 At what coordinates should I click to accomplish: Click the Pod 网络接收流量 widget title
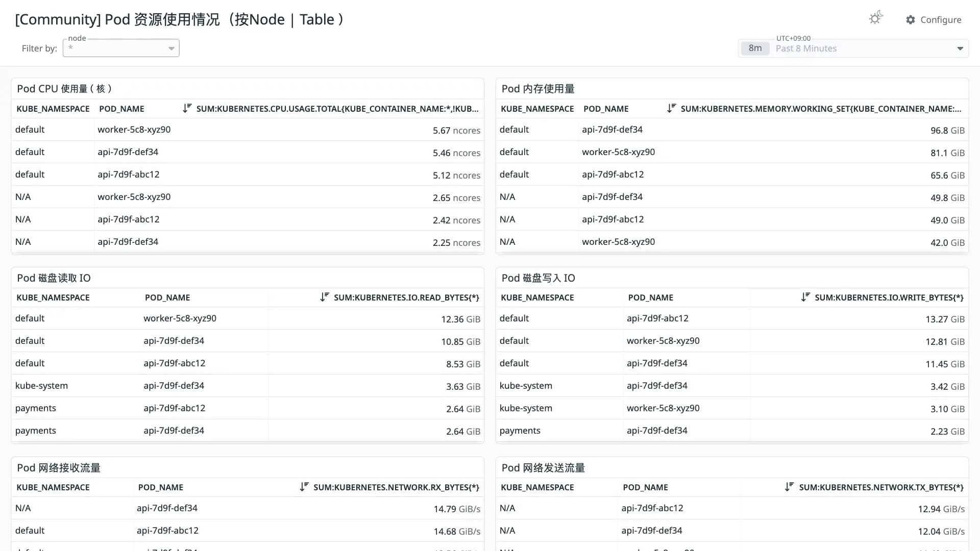pos(59,468)
